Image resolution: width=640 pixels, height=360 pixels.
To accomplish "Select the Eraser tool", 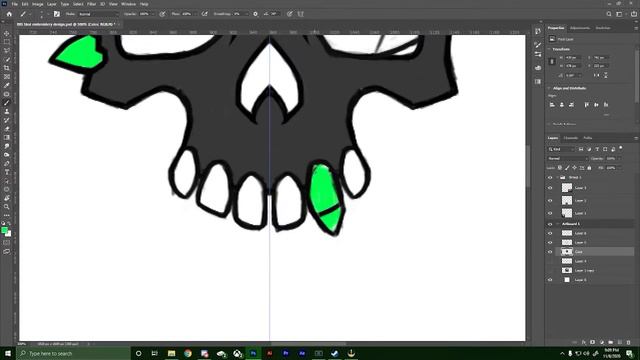I will click(x=7, y=129).
